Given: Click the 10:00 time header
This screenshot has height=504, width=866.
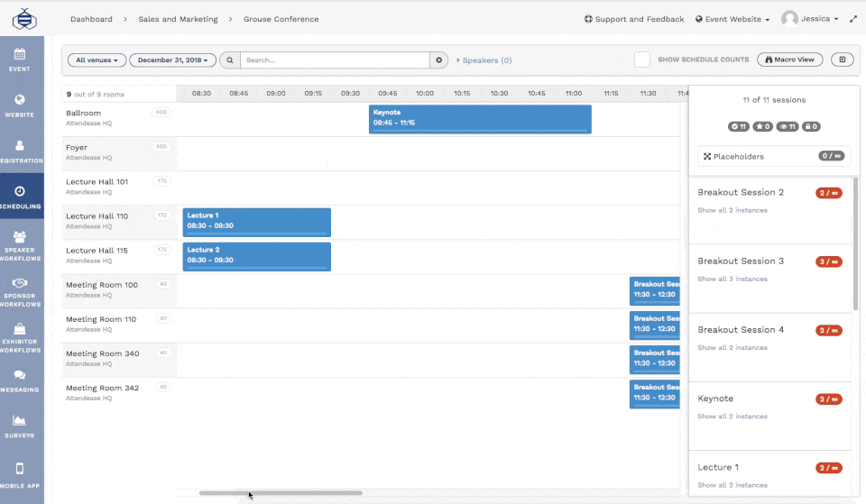Looking at the screenshot, I should click(425, 93).
